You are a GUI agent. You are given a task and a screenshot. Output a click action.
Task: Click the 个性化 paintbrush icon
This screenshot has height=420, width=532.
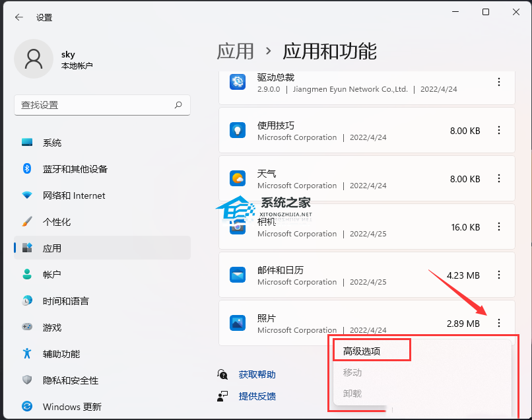pyautogui.click(x=27, y=221)
